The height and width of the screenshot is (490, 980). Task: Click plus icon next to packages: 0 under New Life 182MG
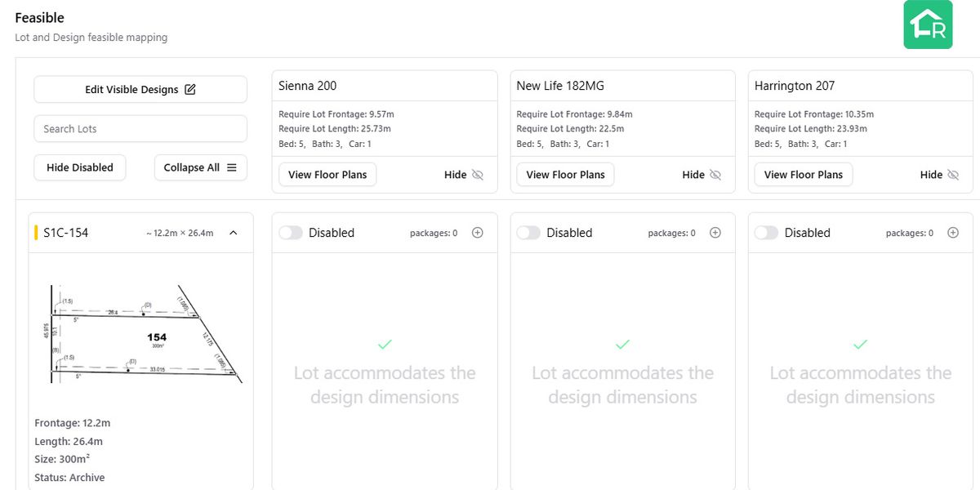point(715,232)
